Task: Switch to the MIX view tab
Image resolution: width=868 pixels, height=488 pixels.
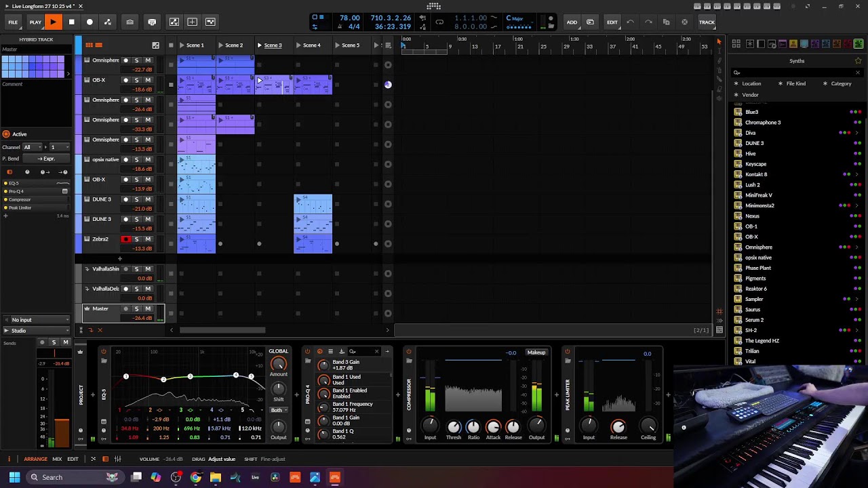Action: click(x=57, y=460)
